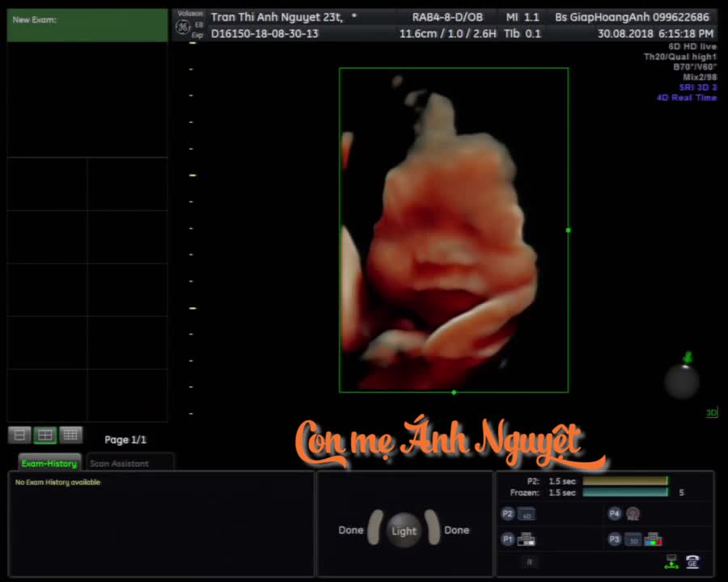Select the single-column thumbnail layout icon
This screenshot has width=728, height=582.
(19, 435)
